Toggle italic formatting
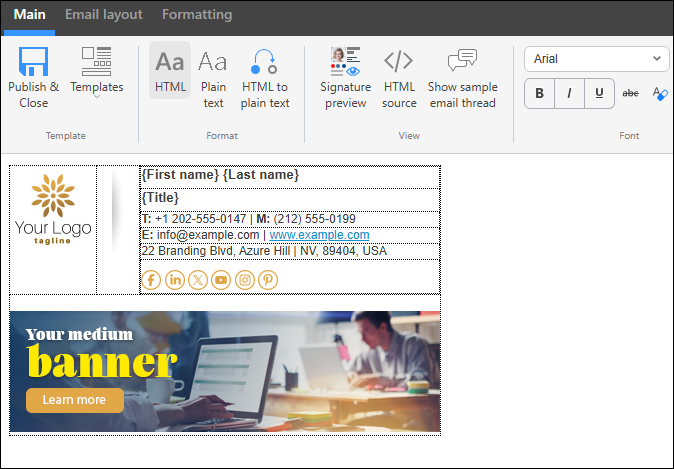This screenshot has width=674, height=469. click(x=570, y=93)
